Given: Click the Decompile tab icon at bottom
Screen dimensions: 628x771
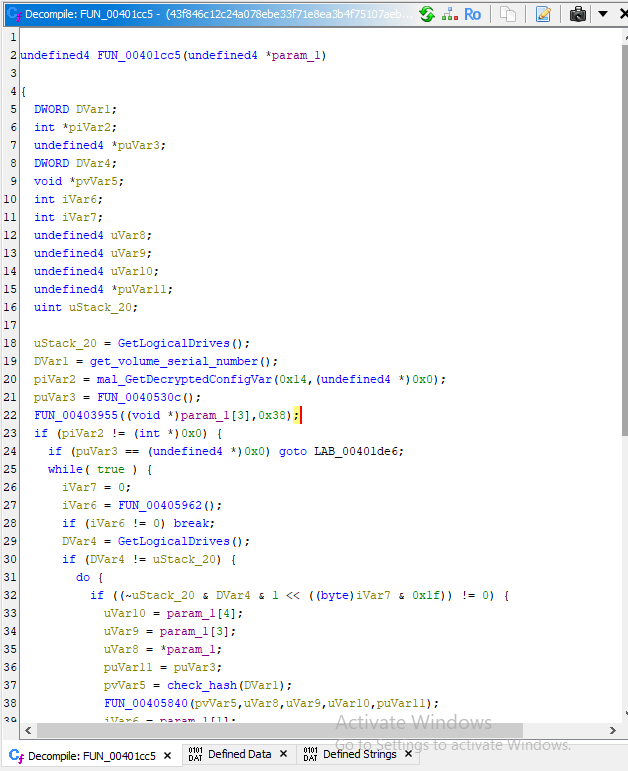Looking at the screenshot, I should [16, 756].
